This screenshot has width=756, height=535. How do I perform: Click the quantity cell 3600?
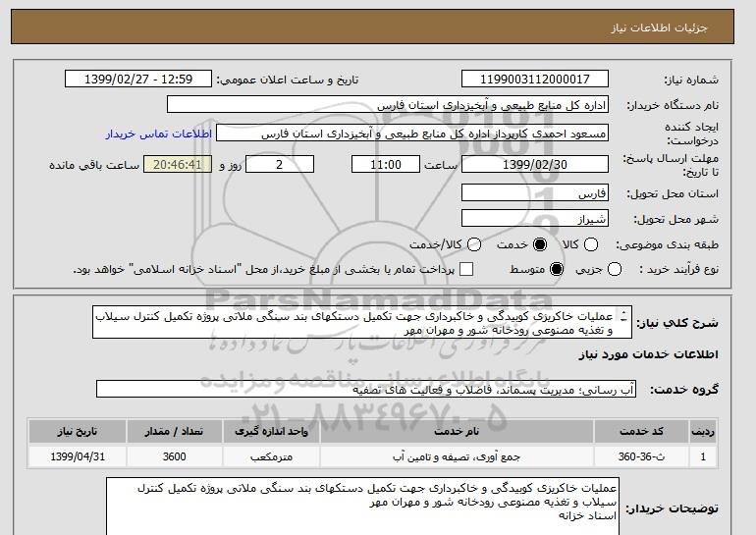click(174, 456)
